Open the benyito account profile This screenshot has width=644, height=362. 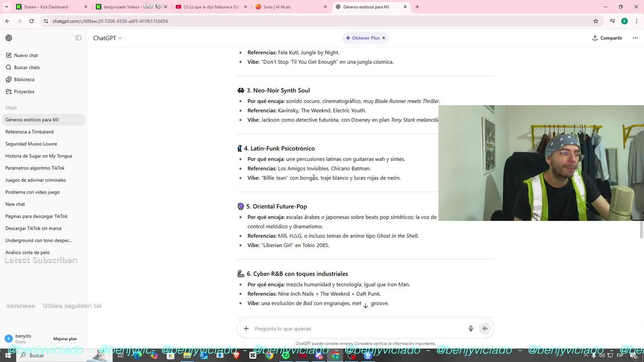coord(19,338)
